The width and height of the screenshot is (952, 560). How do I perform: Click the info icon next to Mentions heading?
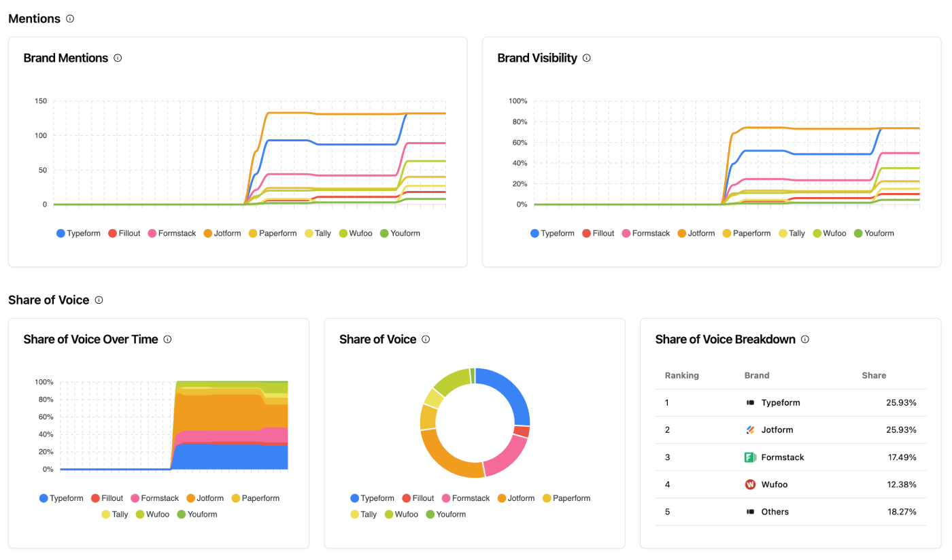pos(70,19)
